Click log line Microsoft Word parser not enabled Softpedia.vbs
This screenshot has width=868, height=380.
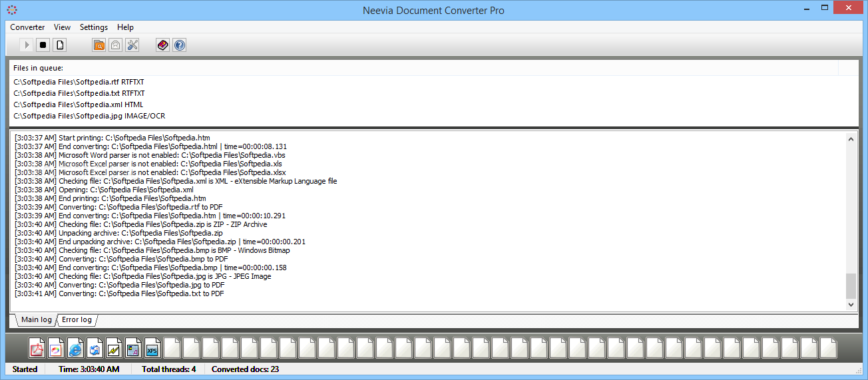pos(150,155)
